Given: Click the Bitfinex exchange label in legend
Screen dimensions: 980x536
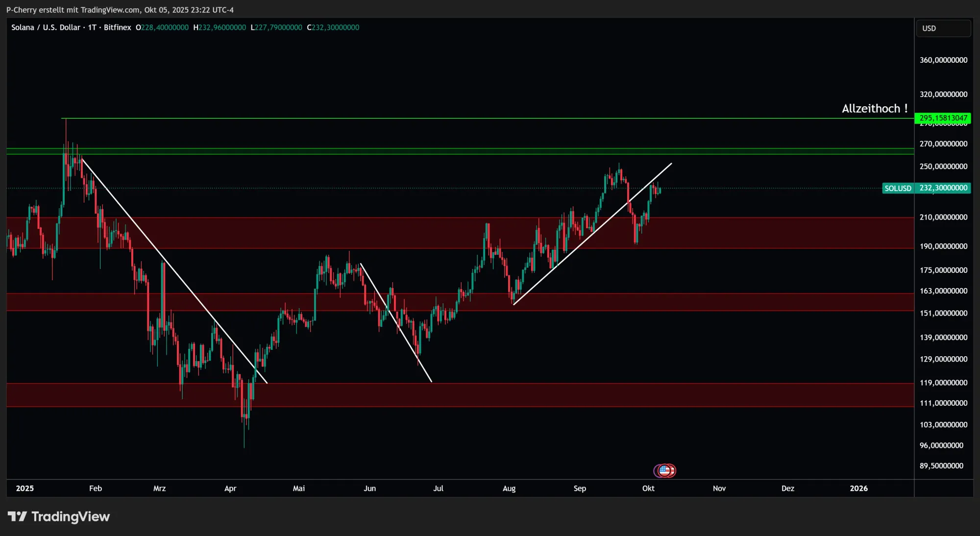Looking at the screenshot, I should 117,27.
